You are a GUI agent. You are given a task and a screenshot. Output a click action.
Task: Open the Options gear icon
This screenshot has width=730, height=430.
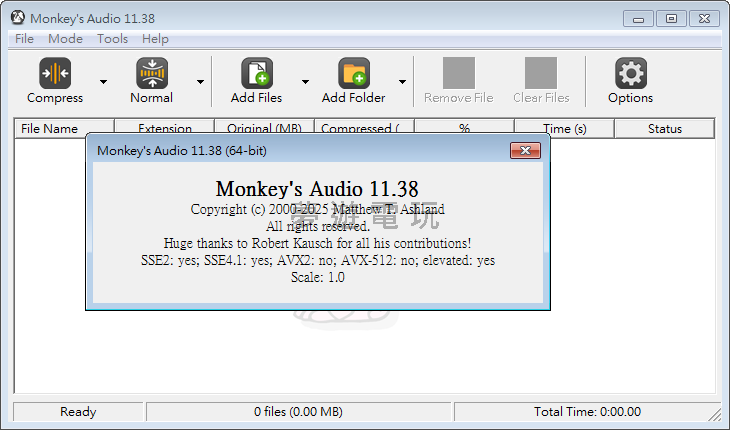tap(630, 73)
